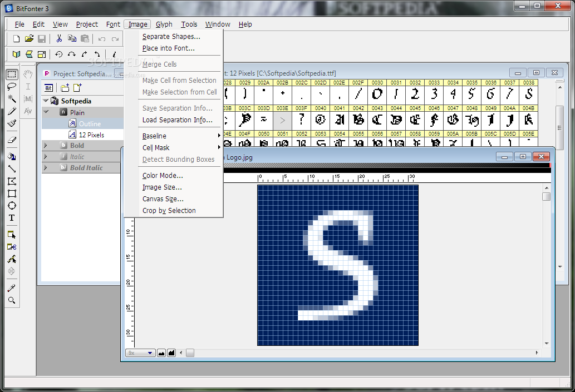Screen dimensions: 575x392
Task: Click vertical scrollbar thumb in Logo.jpg window
Action: click(x=547, y=196)
